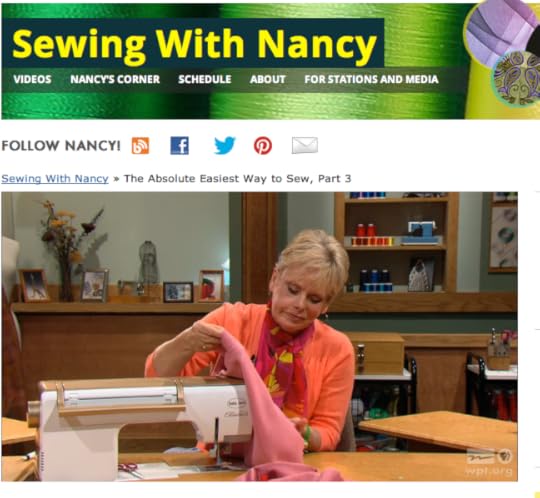Viewport: 540px width, 498px height.
Task: Click the yellow Sewing With Nancy title
Action: click(195, 44)
